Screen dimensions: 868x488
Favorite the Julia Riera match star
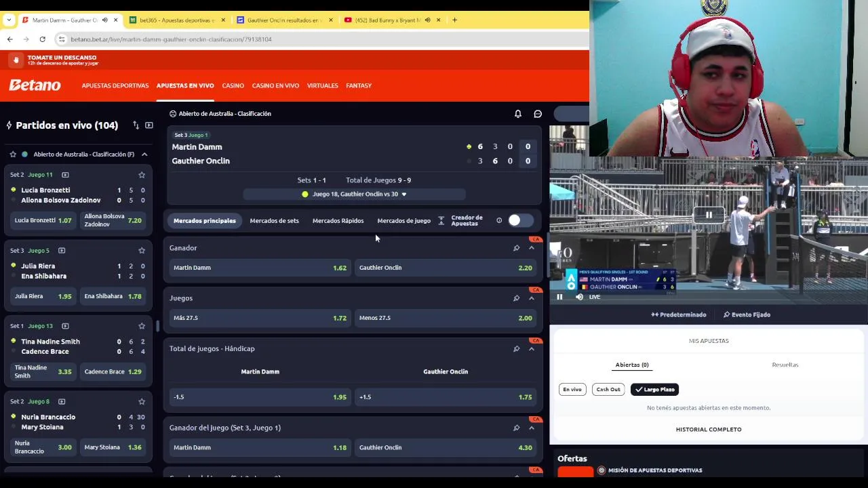142,251
